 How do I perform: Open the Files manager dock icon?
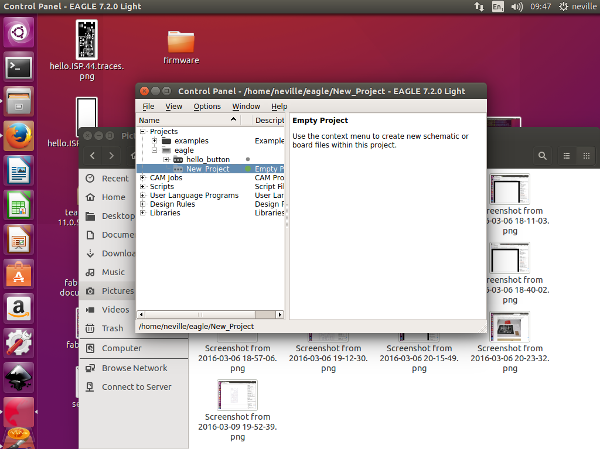pos(18,101)
